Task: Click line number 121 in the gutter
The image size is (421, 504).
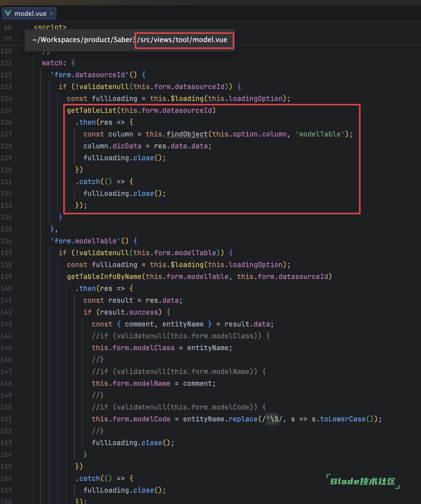Action: (x=6, y=63)
